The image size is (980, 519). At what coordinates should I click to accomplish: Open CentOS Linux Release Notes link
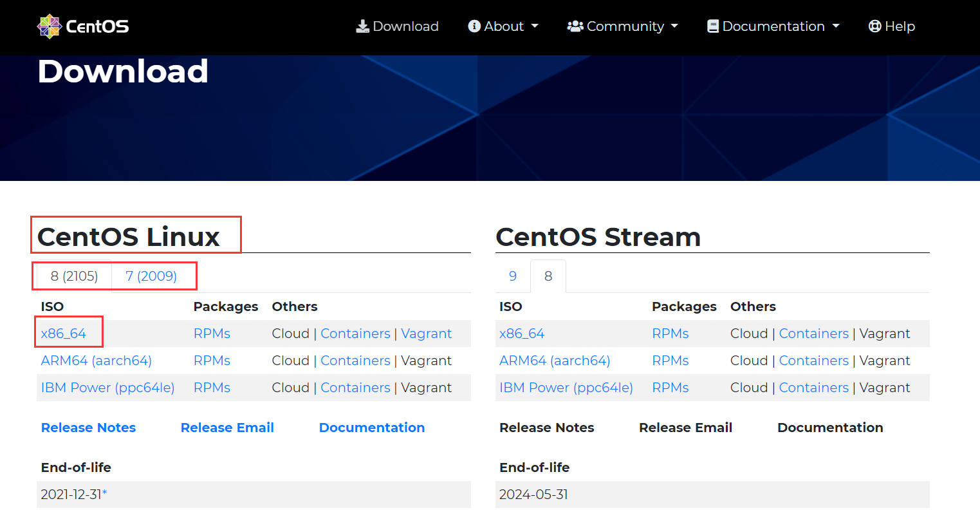(89, 428)
